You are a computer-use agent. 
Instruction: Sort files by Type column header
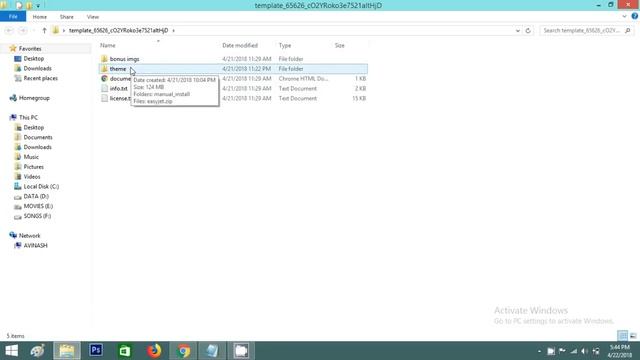(x=285, y=45)
